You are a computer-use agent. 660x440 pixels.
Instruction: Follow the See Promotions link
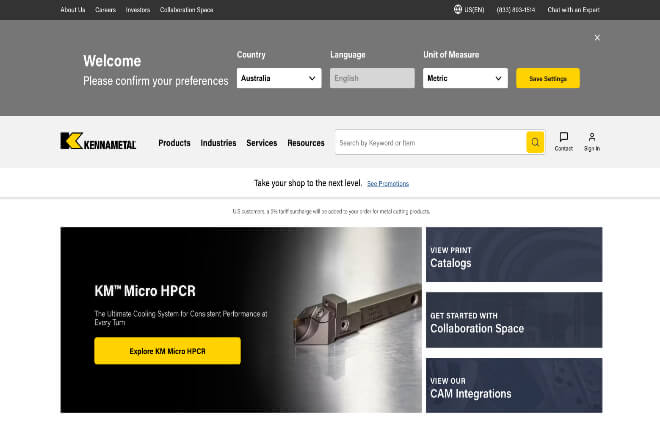[x=388, y=184]
